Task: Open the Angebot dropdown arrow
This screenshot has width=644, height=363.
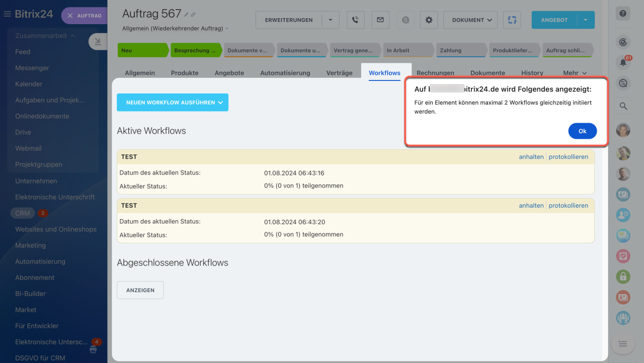Action: click(x=586, y=20)
